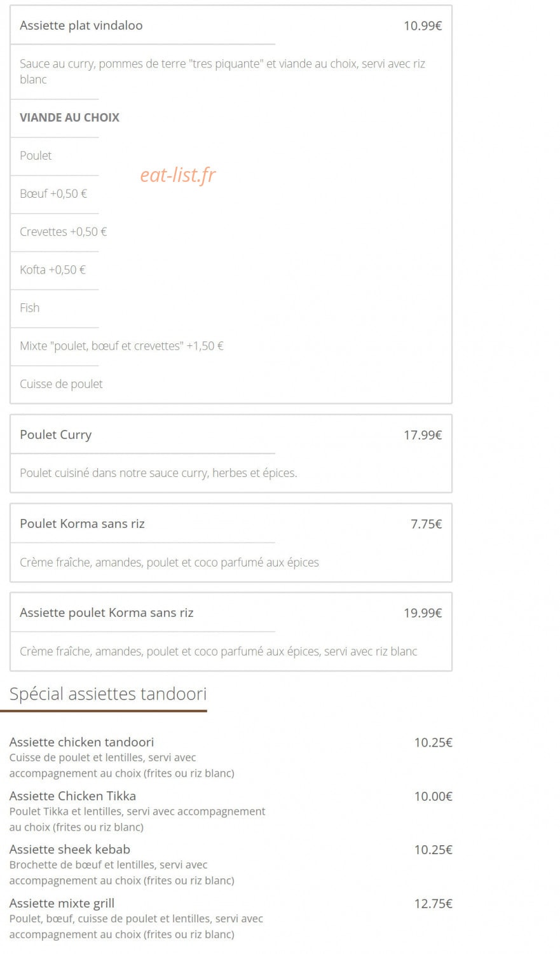Screen dimensions: 560x954
Task: Click the eat-list.fr watermark
Action: pyautogui.click(x=178, y=174)
